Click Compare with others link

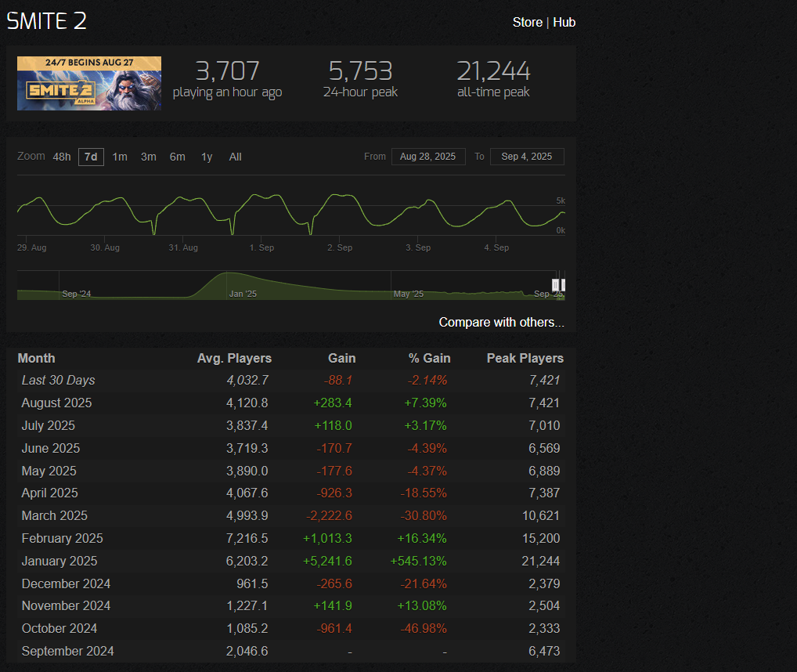point(501,322)
